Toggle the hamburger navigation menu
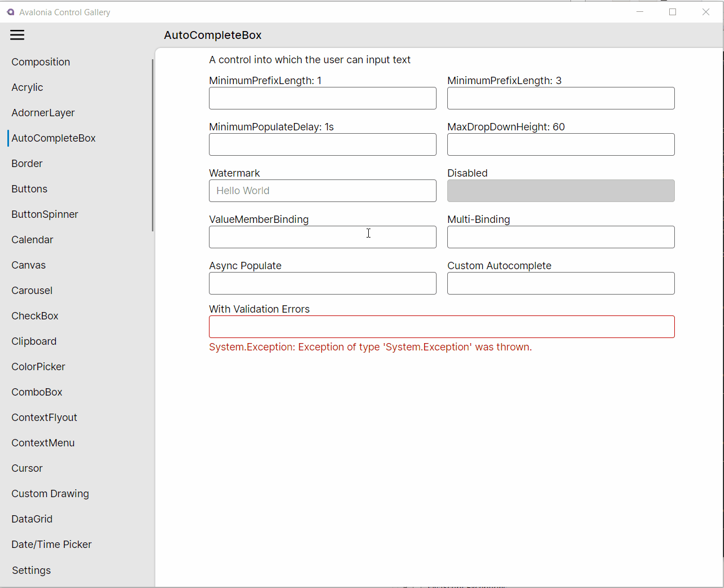 [18, 35]
